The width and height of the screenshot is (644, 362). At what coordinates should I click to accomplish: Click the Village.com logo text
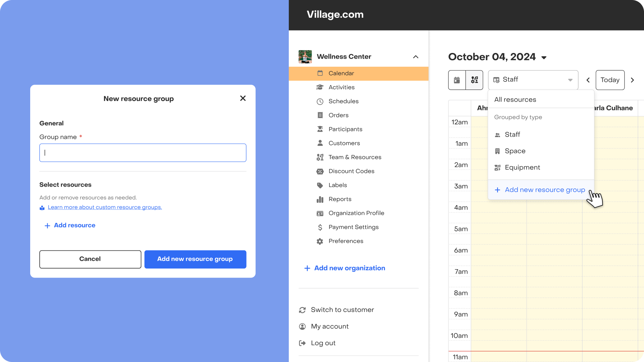pos(335,14)
